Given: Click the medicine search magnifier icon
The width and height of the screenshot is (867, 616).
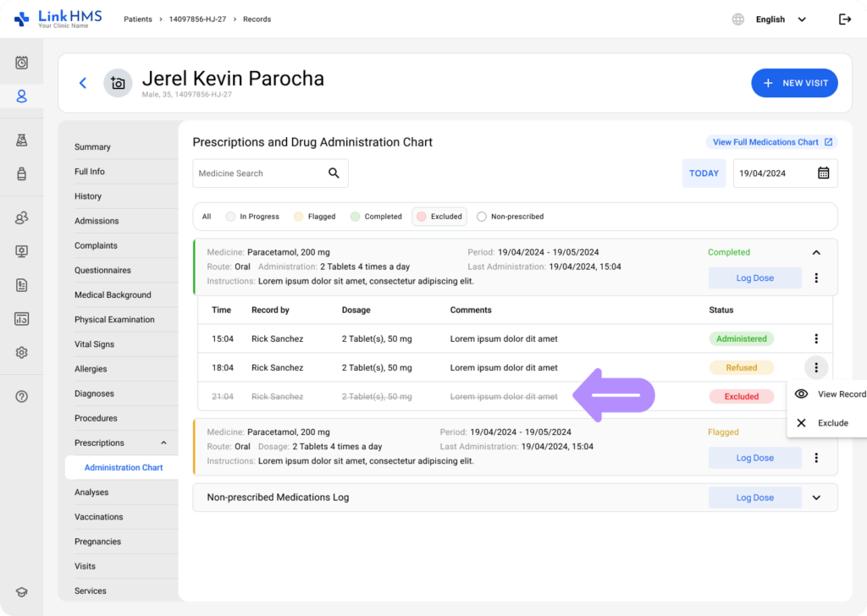Looking at the screenshot, I should 334,173.
